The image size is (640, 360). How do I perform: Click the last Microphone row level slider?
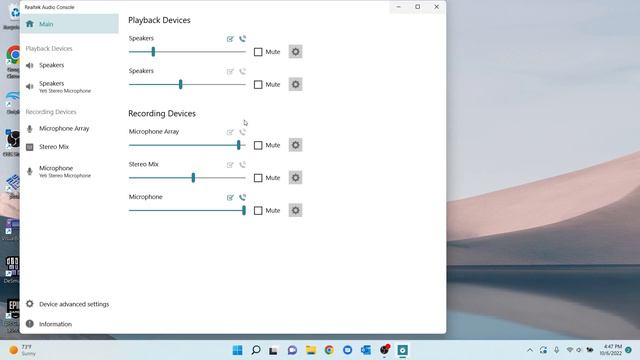point(187,211)
